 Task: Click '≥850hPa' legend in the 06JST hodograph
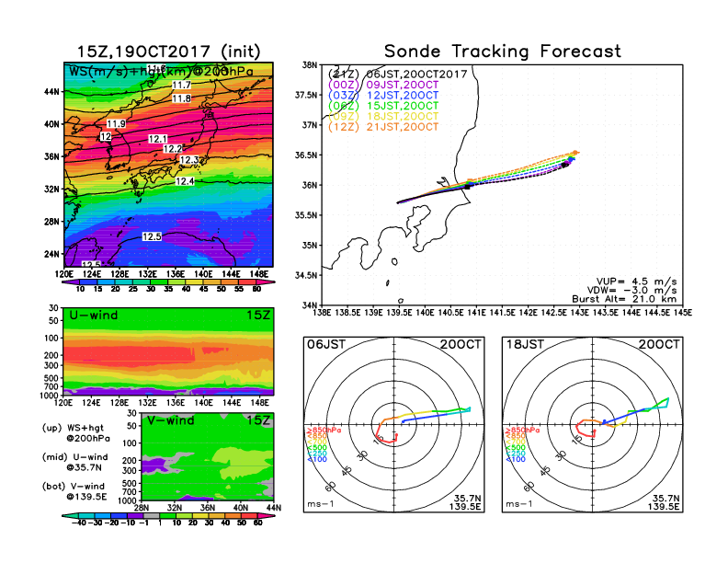[x=324, y=431]
